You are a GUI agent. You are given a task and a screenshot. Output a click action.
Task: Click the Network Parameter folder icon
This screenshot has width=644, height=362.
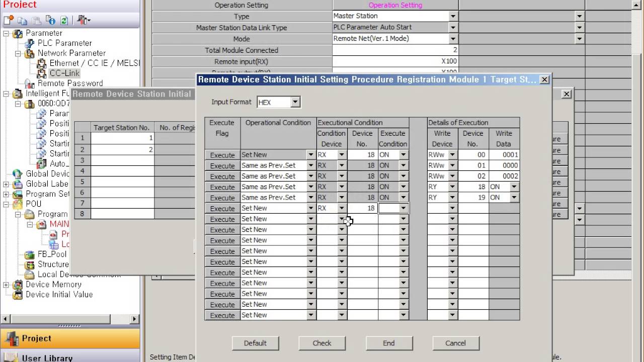pyautogui.click(x=30, y=53)
